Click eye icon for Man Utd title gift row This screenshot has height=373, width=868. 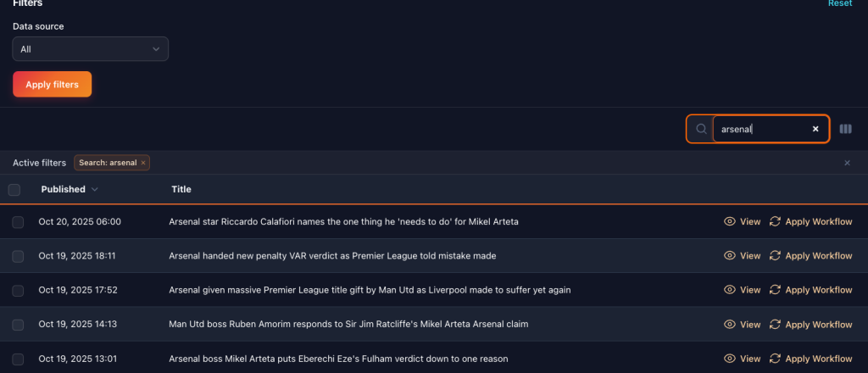pyautogui.click(x=729, y=290)
